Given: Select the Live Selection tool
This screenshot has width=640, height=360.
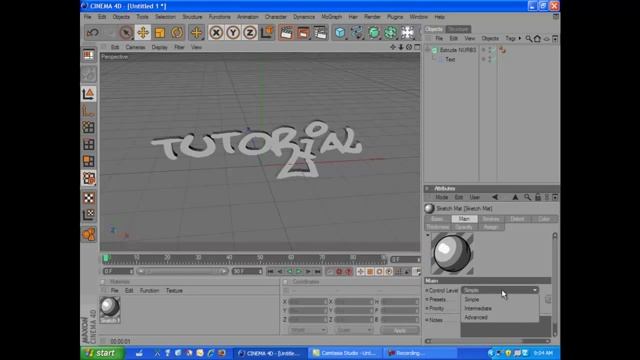Looking at the screenshot, I should (126, 33).
